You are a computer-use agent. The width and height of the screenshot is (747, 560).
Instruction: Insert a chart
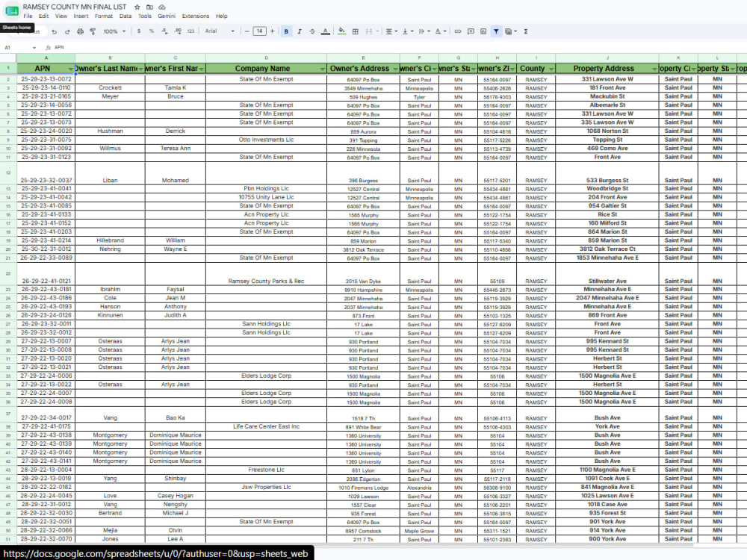(x=483, y=31)
